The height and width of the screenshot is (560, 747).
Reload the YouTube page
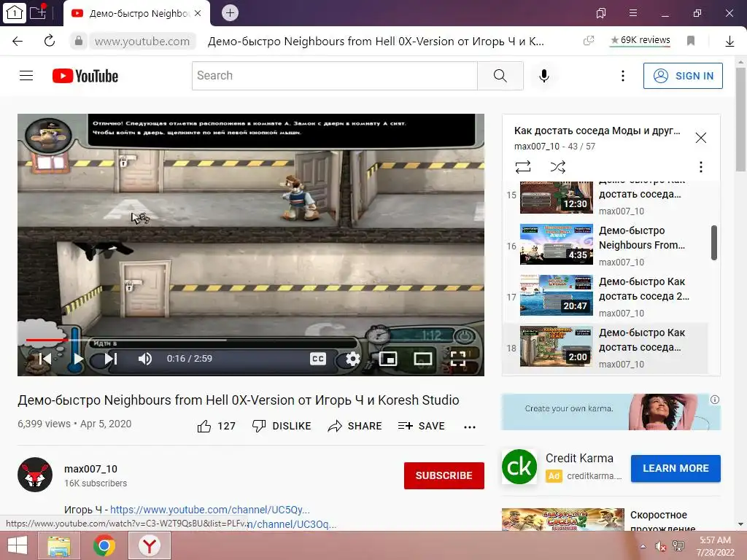[50, 42]
